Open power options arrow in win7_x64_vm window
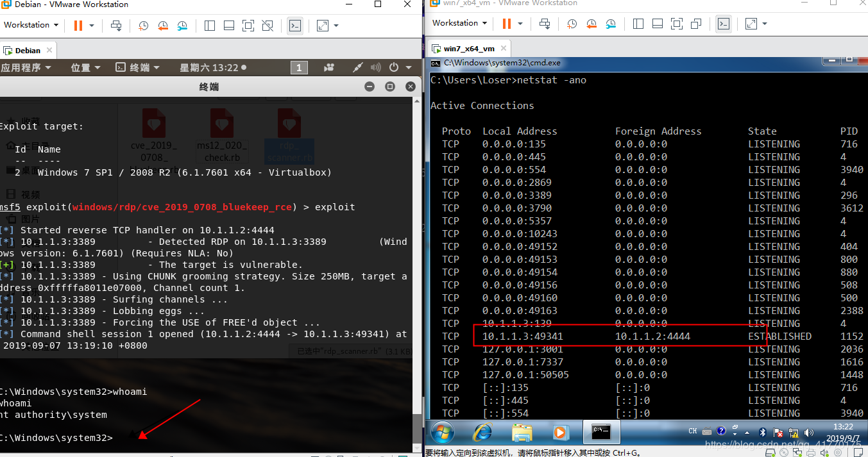Screen dimensions: 868x457 (520, 24)
